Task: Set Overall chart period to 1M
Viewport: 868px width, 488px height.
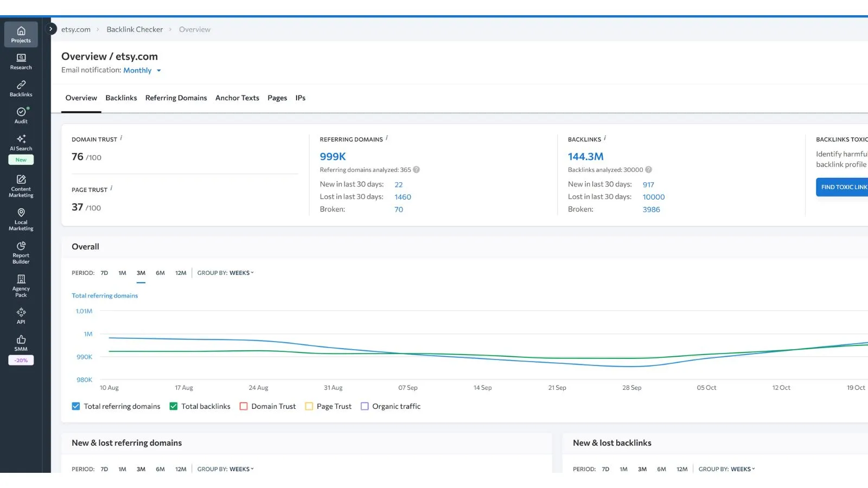Action: [x=123, y=273]
